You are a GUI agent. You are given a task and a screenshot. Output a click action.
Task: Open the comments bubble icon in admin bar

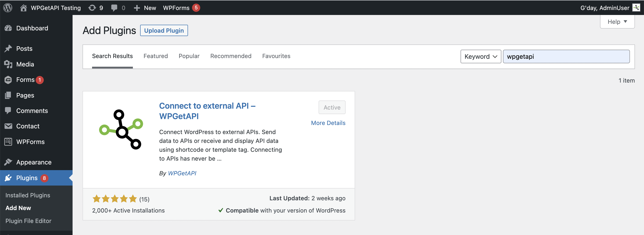pos(114,8)
